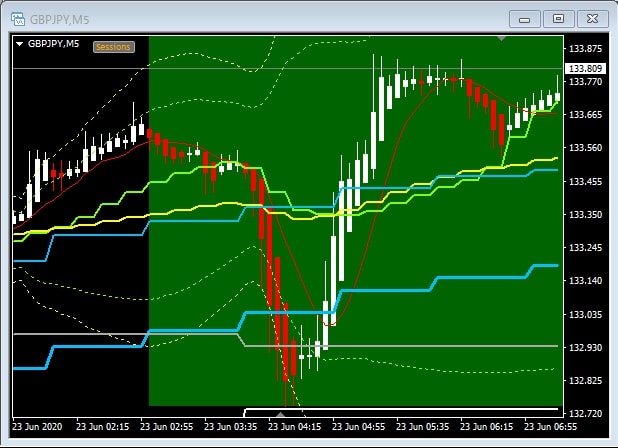Close the GBPJPY,M5 chart window
Image resolution: width=618 pixels, height=448 pixels.
point(591,18)
